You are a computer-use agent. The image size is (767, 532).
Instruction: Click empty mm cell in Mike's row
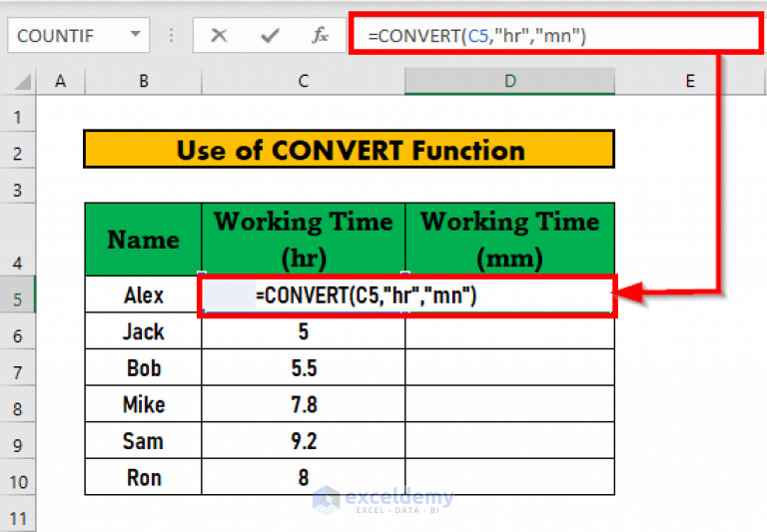(509, 404)
